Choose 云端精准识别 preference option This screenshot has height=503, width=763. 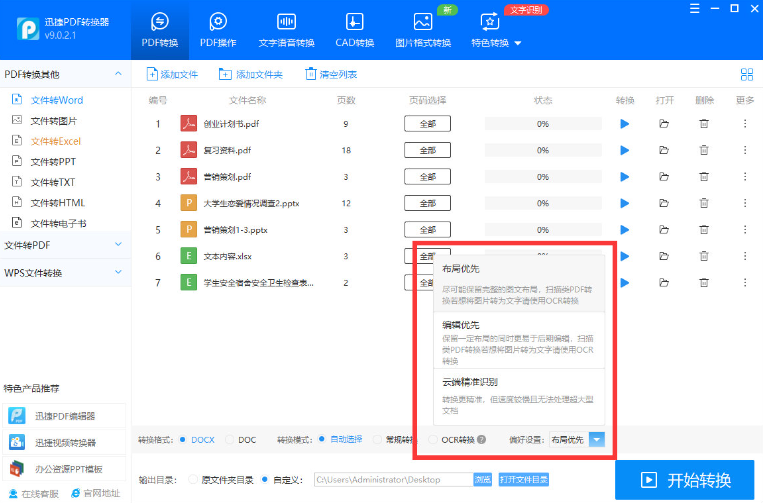519,397
